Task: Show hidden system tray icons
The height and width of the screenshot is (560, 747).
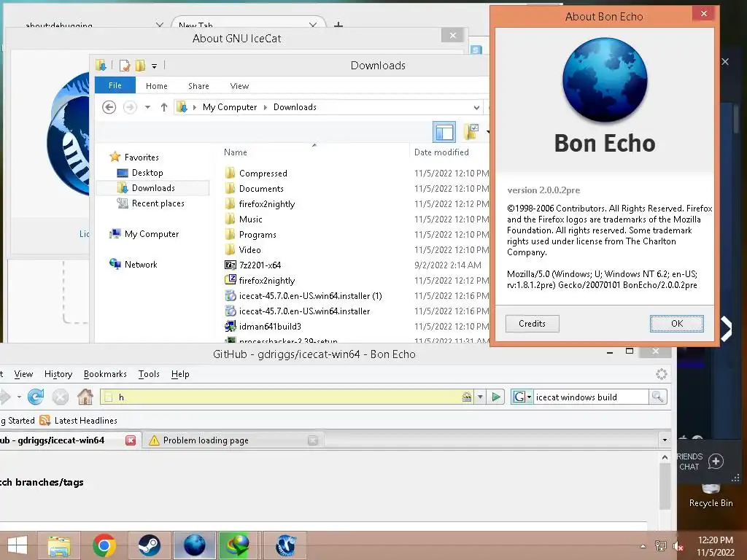Action: point(643,546)
